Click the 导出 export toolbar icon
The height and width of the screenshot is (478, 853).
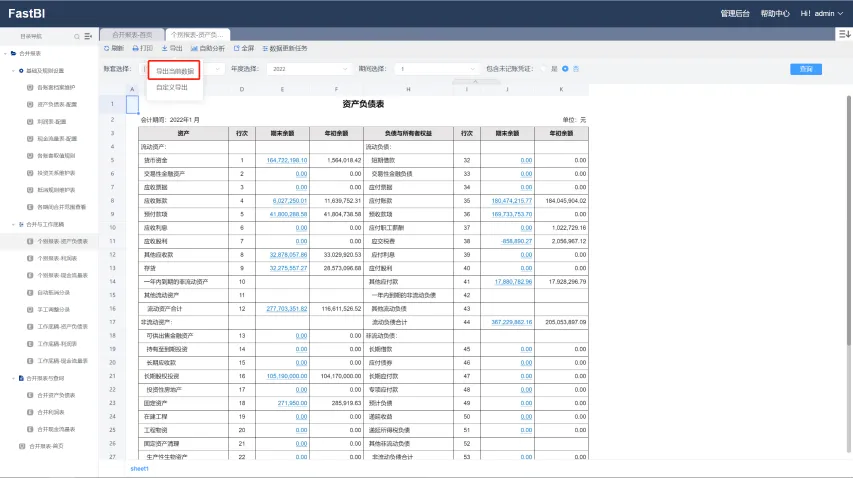165,48
